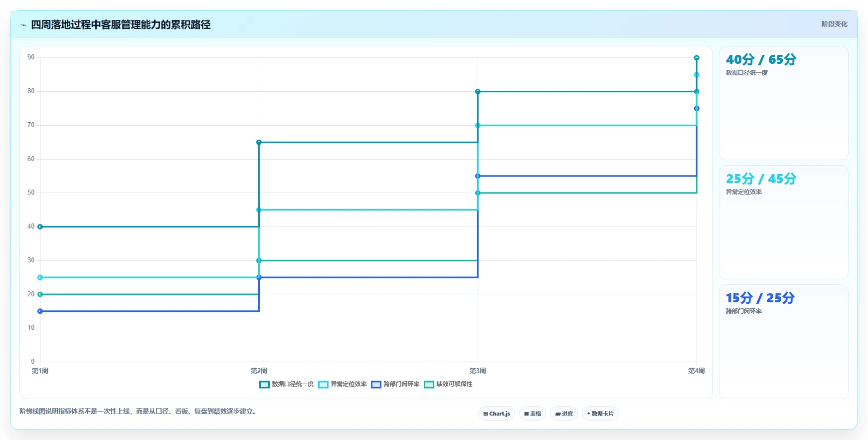The width and height of the screenshot is (868, 440).
Task: Select the 绩效可解释性 point at 第4周 (80)
Action: point(696,91)
